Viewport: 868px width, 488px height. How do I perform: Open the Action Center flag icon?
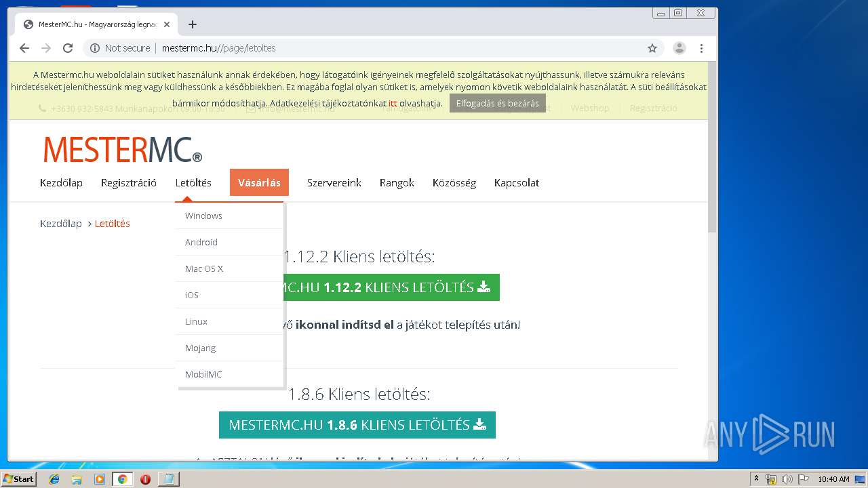click(x=804, y=479)
